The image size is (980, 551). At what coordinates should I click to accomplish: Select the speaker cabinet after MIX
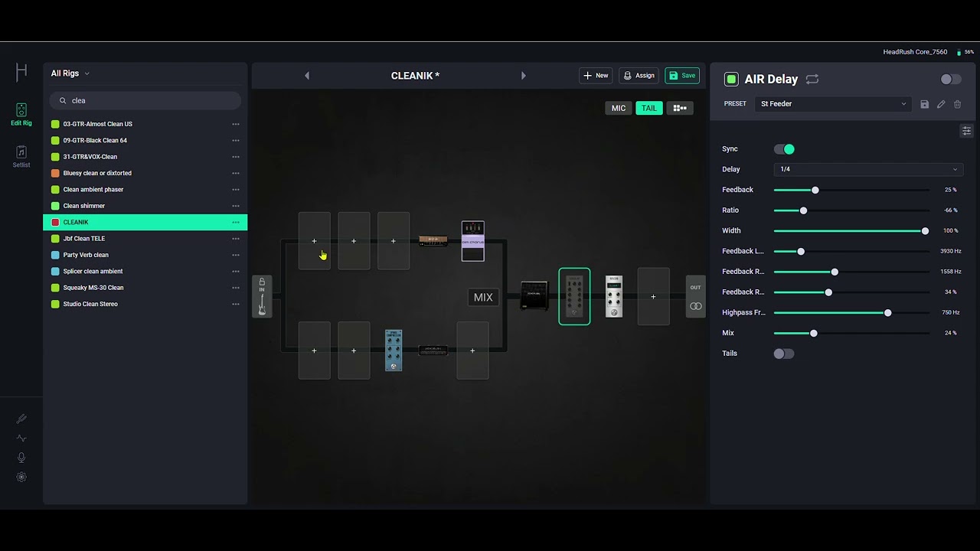534,296
